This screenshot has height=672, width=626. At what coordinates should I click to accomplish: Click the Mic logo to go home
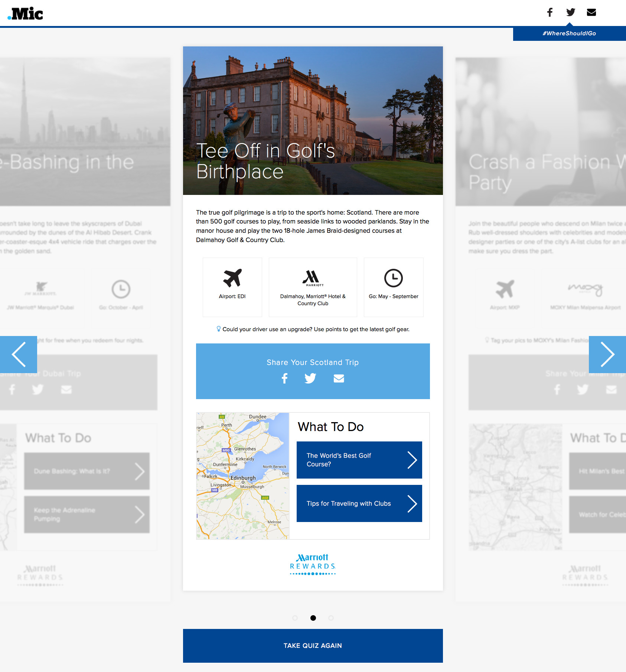point(25,14)
